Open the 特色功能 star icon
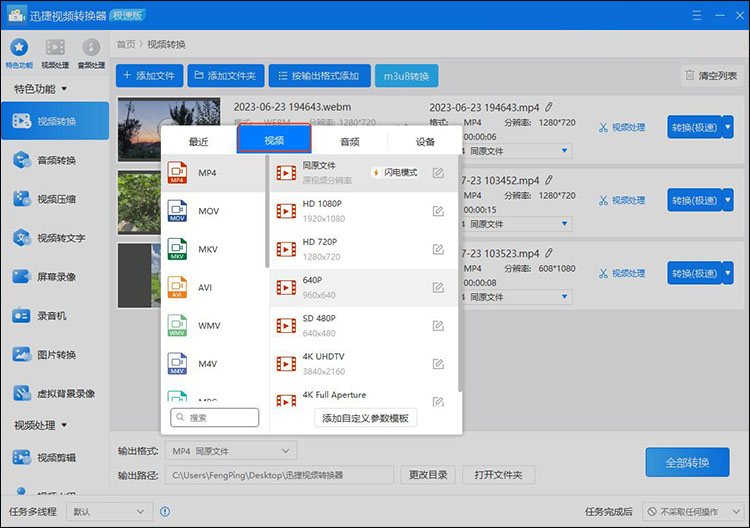The image size is (750, 528). [19, 48]
